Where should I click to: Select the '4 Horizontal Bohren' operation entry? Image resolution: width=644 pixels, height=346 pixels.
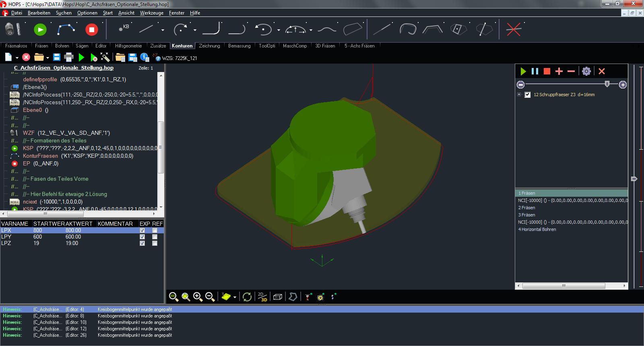pos(537,229)
